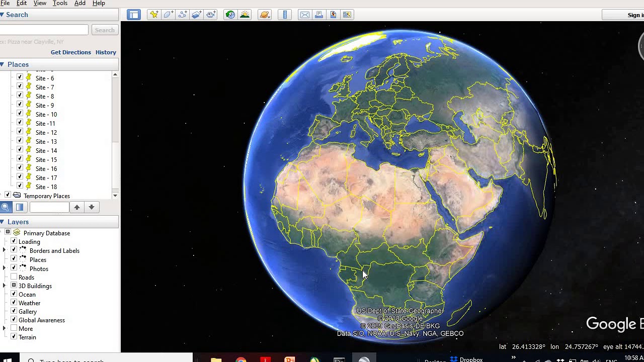Open the Ruler tool
644x362 pixels.
click(285, 15)
